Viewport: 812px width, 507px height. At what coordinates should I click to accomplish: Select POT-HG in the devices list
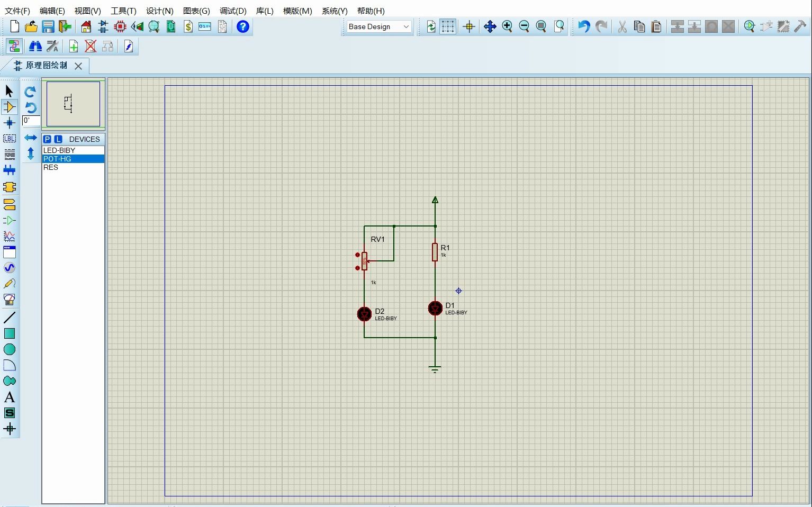pos(73,159)
